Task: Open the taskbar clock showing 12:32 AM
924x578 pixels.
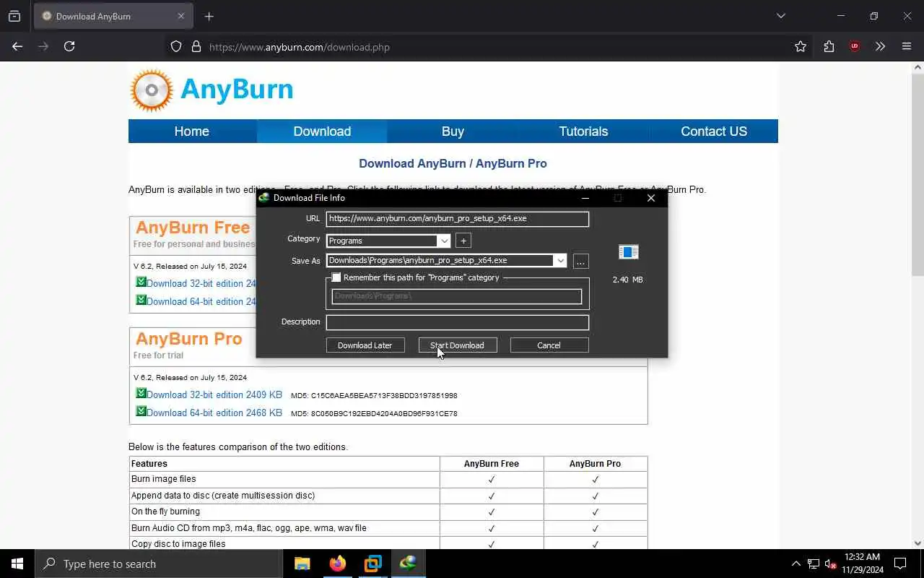Action: coord(862,564)
